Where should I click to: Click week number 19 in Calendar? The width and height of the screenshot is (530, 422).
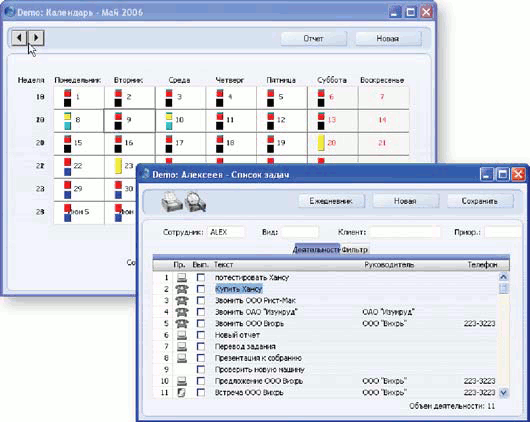point(40,120)
